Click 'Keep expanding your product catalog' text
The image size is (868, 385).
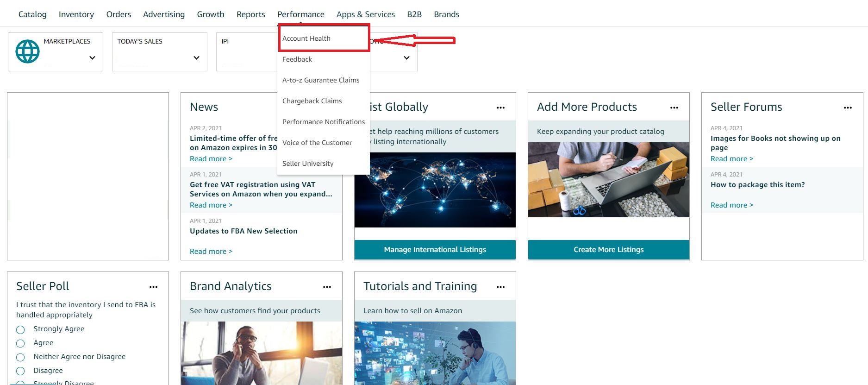click(600, 132)
